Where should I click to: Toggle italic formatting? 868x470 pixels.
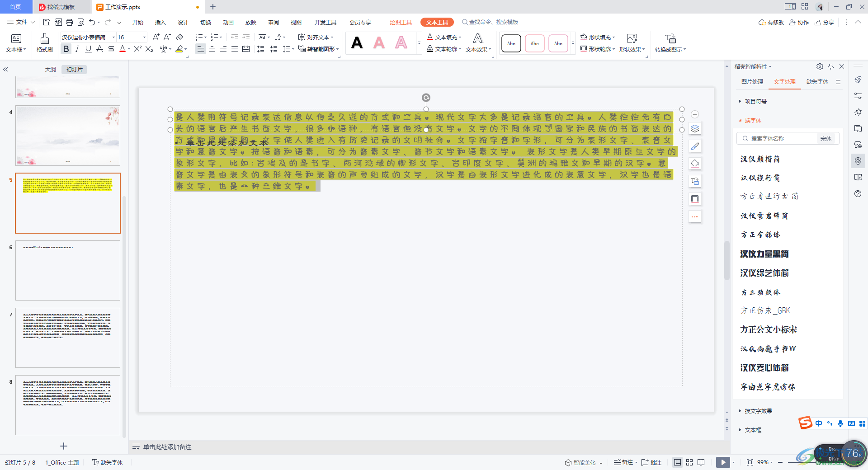click(77, 49)
